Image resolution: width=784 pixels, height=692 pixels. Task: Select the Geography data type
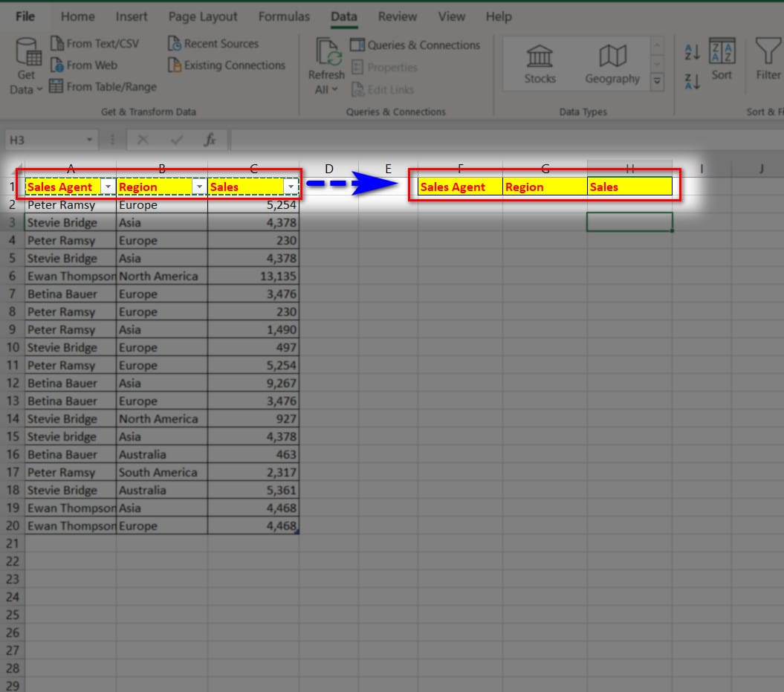click(x=612, y=64)
